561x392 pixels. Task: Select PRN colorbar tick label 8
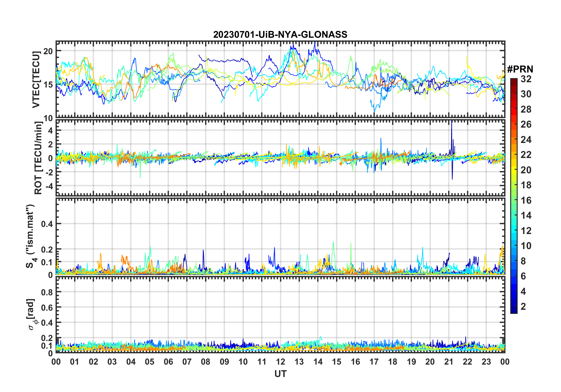pyautogui.click(x=523, y=261)
